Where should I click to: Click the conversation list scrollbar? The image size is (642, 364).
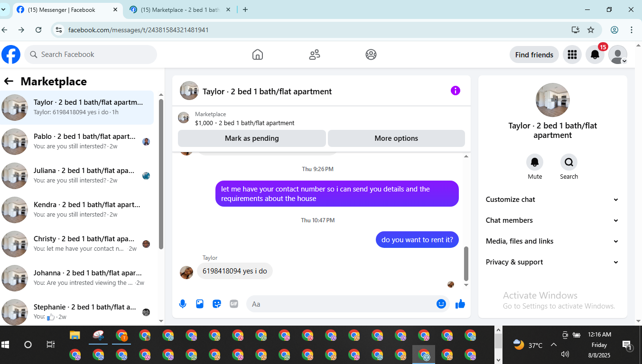pyautogui.click(x=161, y=174)
